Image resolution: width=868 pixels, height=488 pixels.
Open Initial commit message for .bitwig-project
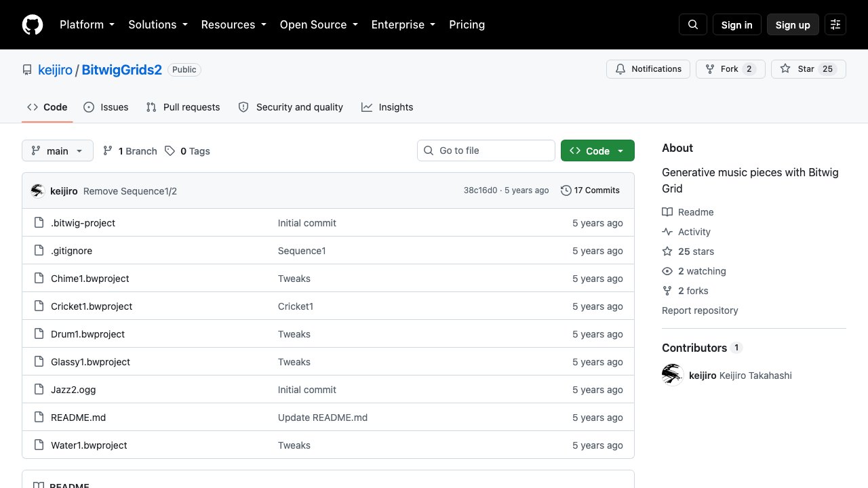(x=307, y=223)
